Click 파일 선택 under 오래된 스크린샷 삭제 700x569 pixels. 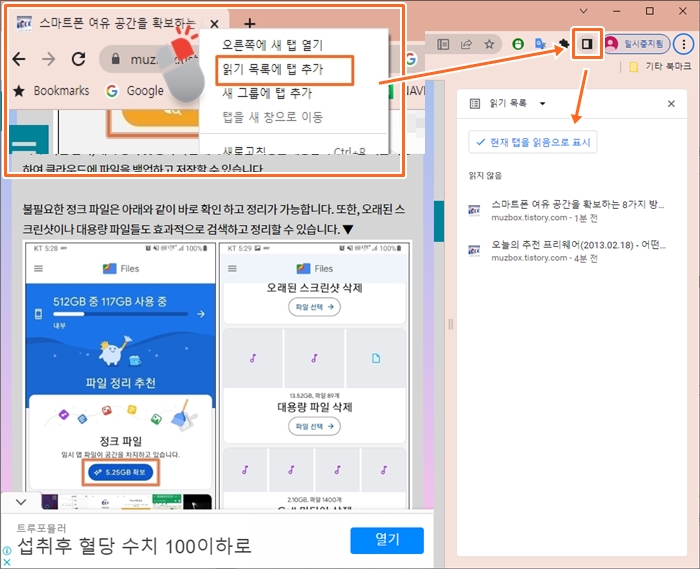314,307
